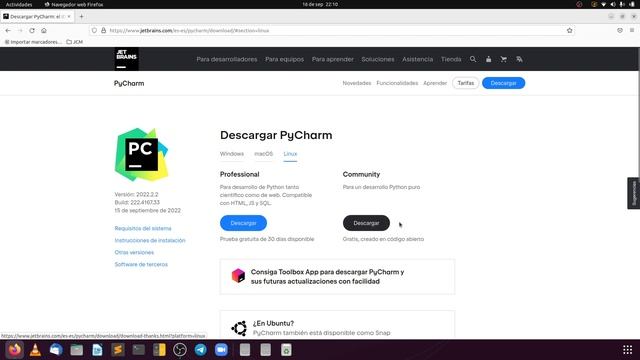Click the tracking protection shield icon
Image resolution: width=640 pixels, height=360 pixels.
[x=94, y=31]
